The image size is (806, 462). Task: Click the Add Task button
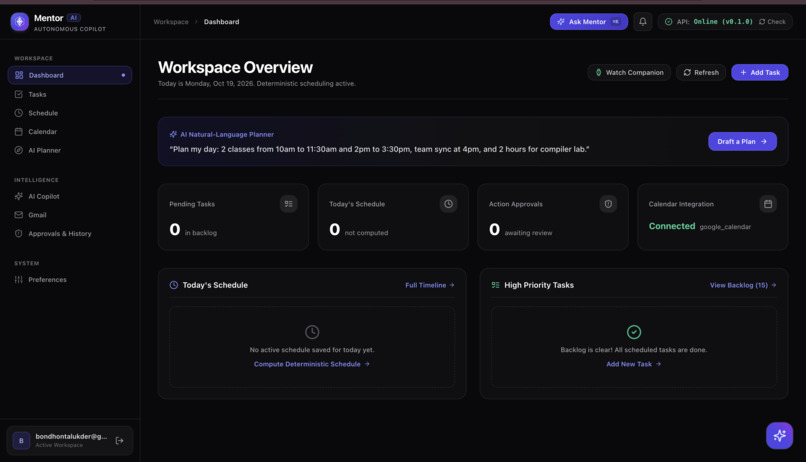click(x=760, y=72)
